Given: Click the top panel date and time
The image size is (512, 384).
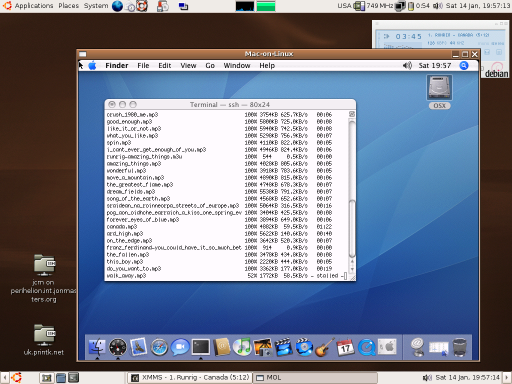Looking at the screenshot, I should 478,6.
